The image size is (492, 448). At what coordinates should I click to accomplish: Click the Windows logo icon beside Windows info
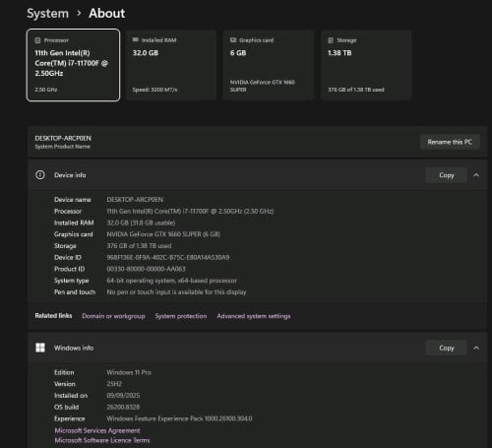point(40,348)
